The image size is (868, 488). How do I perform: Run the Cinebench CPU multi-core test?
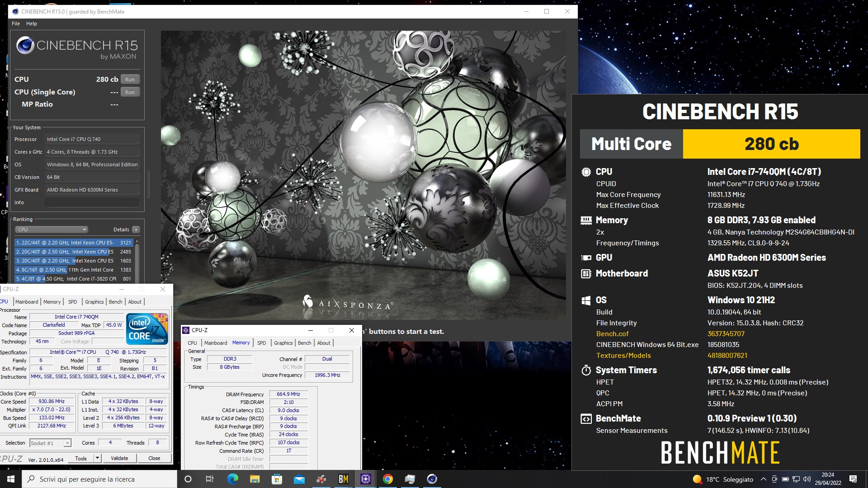(x=130, y=79)
